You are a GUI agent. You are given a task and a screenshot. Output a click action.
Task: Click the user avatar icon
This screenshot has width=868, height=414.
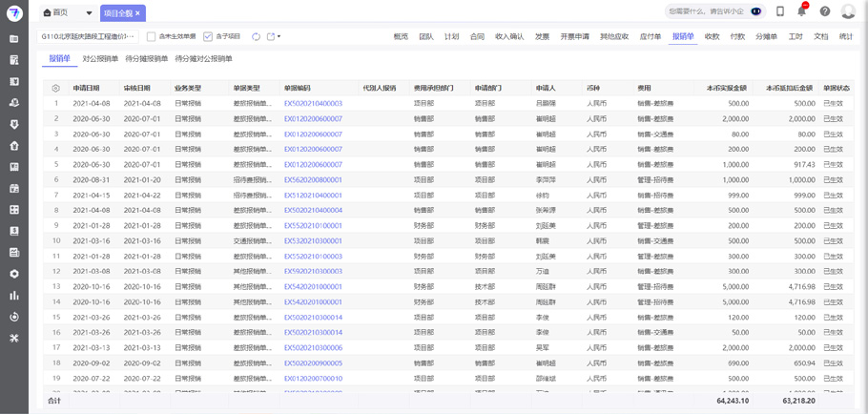point(848,12)
